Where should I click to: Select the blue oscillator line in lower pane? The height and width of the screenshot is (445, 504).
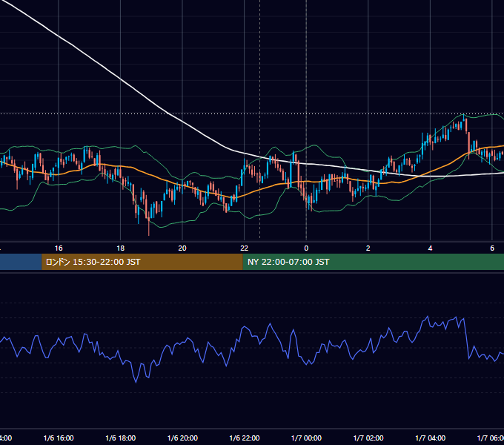[x=245, y=328]
